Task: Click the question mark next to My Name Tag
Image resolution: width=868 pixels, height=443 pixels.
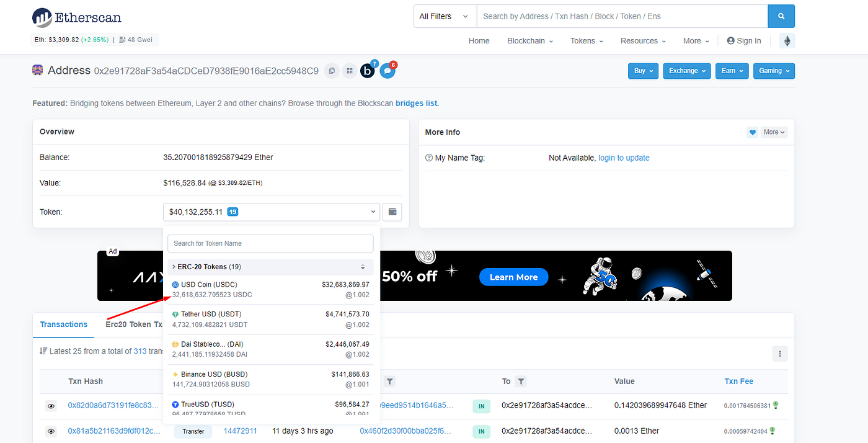Action: click(429, 158)
